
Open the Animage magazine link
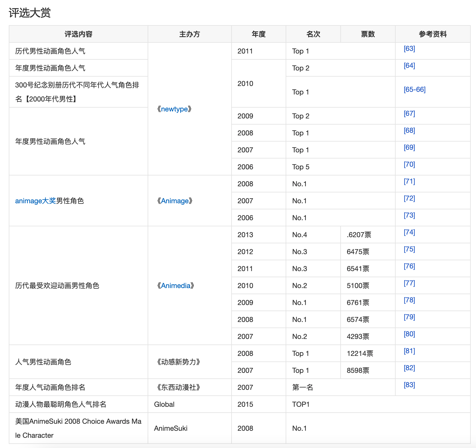[x=175, y=201]
